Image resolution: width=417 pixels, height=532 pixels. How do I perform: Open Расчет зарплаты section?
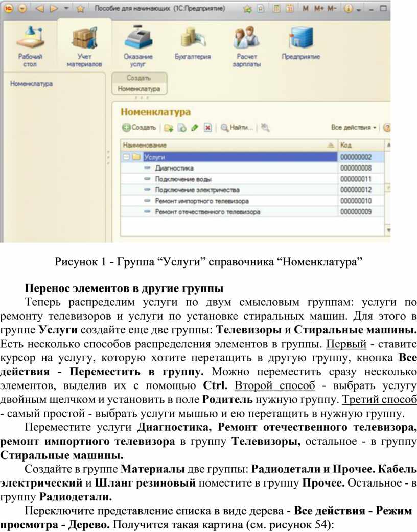[x=247, y=46]
